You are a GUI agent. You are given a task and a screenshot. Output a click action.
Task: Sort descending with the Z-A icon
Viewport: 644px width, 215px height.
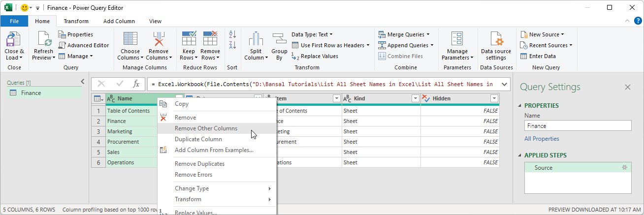click(232, 45)
